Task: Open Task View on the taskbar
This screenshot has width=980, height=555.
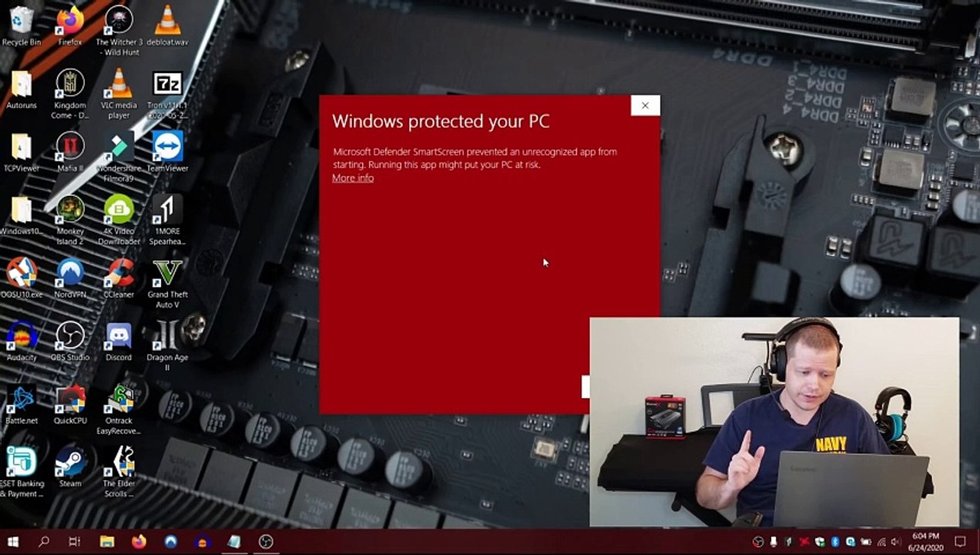Action: click(75, 542)
